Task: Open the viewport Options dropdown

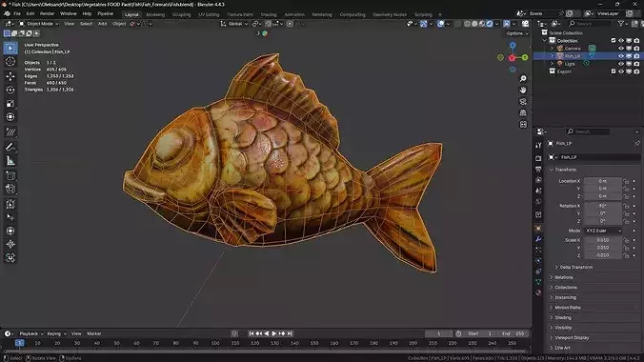Action: click(517, 33)
